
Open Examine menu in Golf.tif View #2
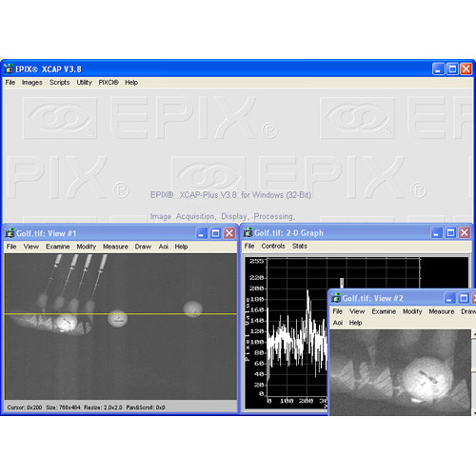(x=384, y=311)
